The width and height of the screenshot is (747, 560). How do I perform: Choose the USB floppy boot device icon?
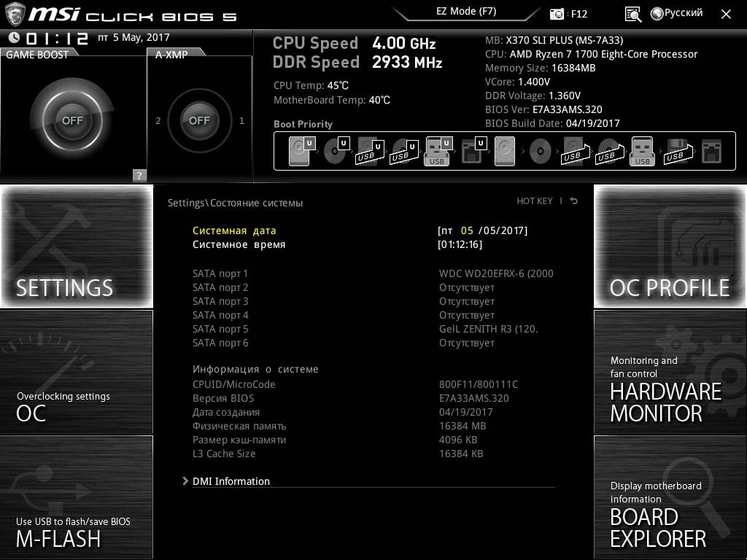[678, 151]
